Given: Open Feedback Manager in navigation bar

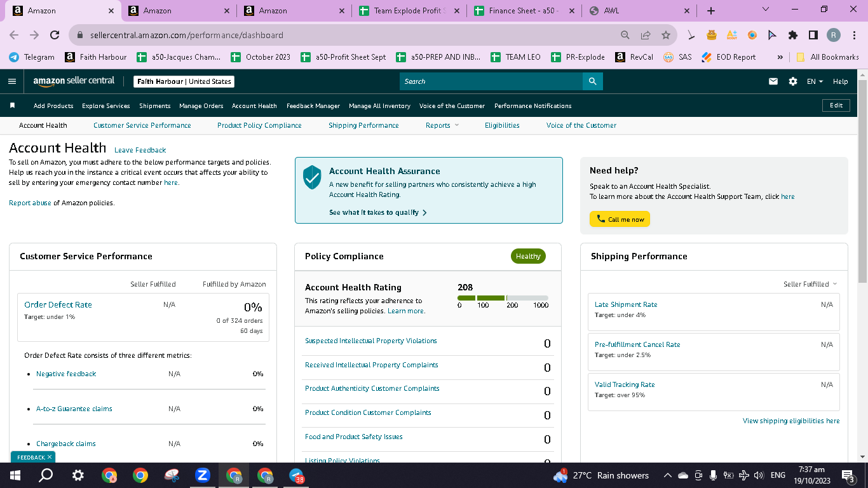Looking at the screenshot, I should click(313, 105).
